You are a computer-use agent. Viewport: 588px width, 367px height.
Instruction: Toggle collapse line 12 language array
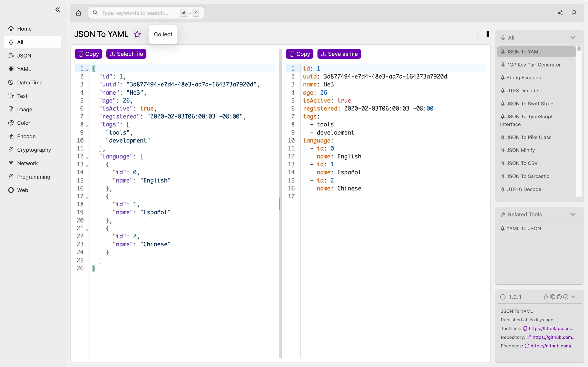[x=87, y=156]
